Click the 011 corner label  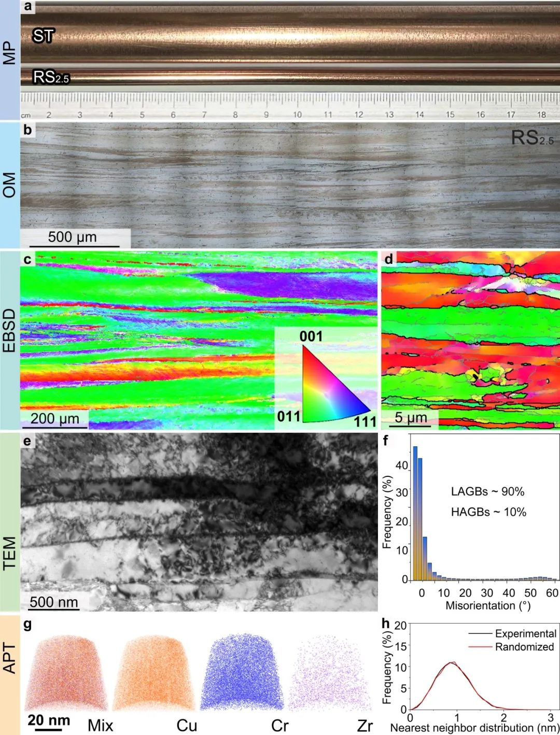click(289, 416)
